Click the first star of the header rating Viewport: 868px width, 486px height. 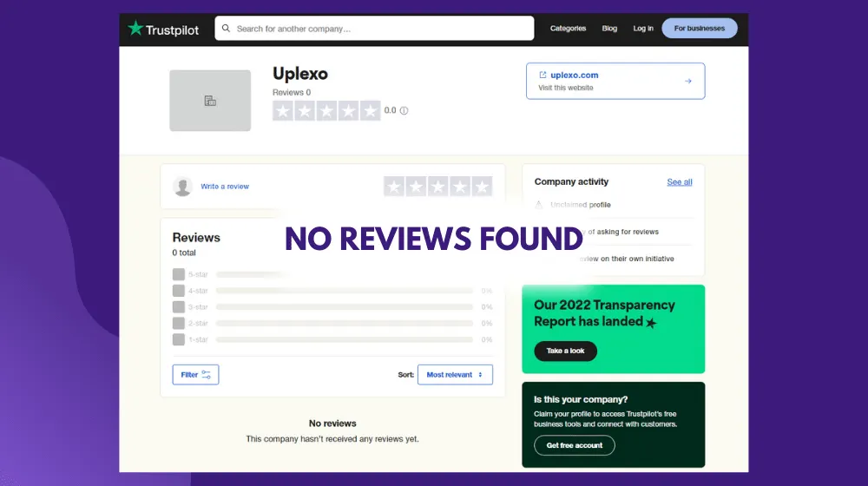(283, 111)
